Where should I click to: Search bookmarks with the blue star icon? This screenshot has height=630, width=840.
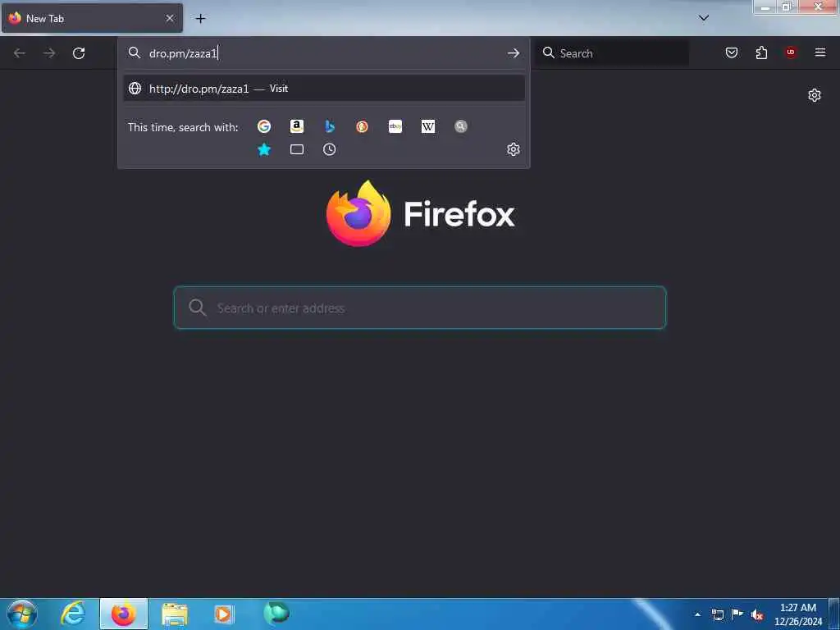coord(264,149)
